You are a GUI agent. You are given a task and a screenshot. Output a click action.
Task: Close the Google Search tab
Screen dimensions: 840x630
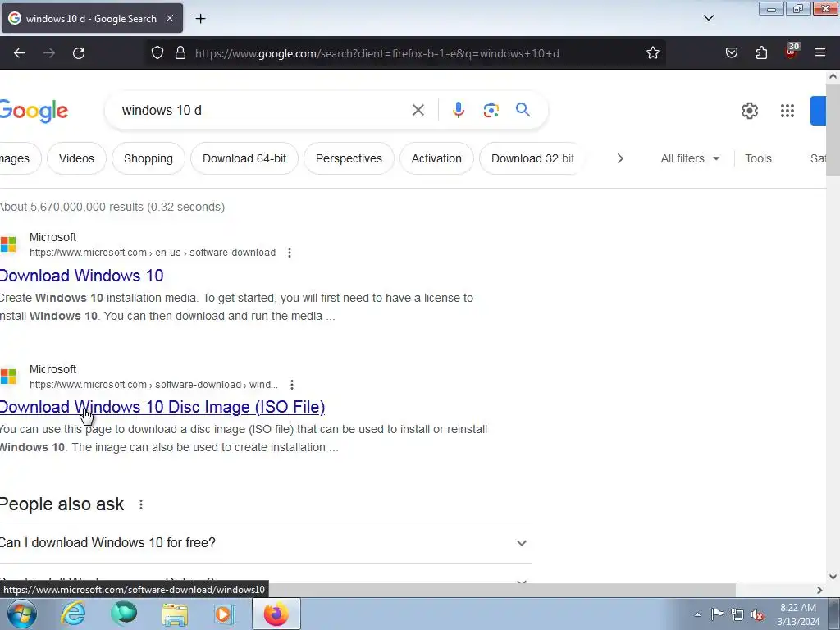170,18
